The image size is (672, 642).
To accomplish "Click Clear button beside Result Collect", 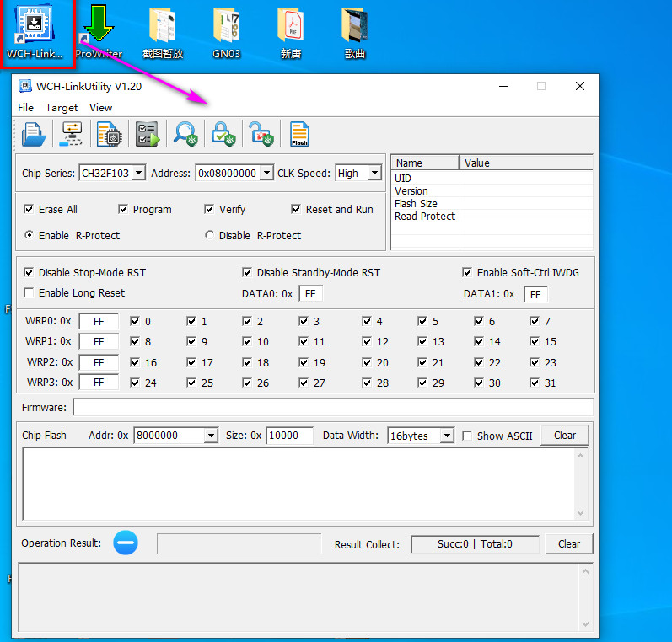I will pos(569,543).
